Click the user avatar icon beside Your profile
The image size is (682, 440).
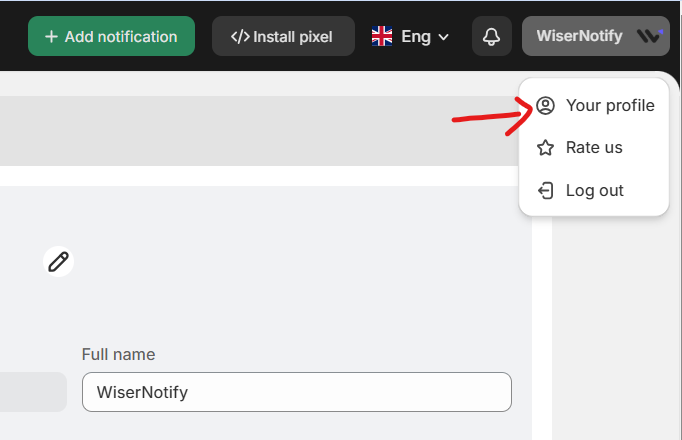coord(545,105)
